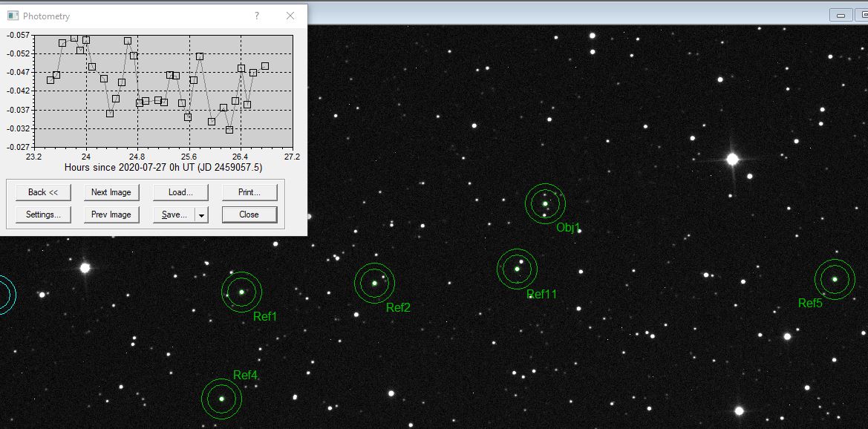Select the Ref4 reference star aperture

click(221, 399)
